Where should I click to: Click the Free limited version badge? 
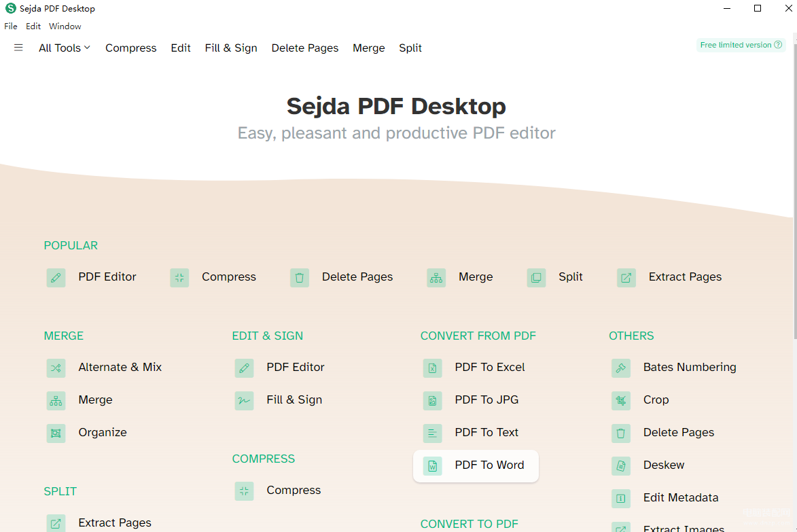[741, 45]
